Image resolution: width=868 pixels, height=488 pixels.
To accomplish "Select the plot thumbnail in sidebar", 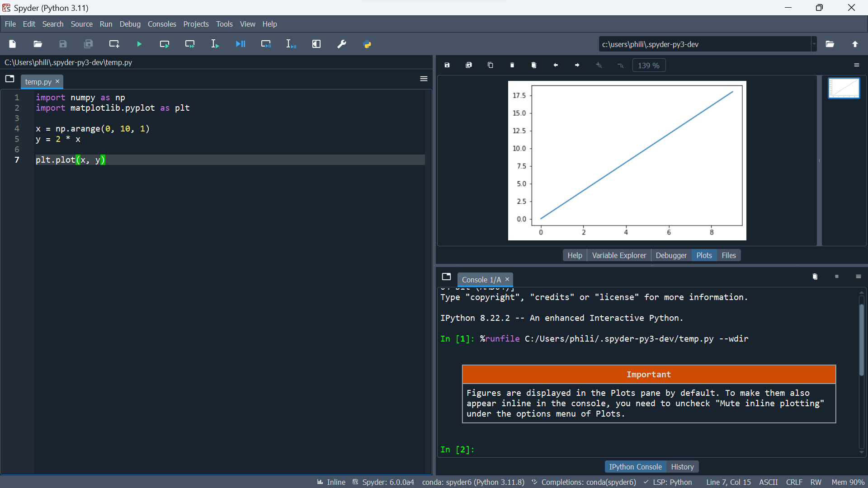I will pos(844,88).
